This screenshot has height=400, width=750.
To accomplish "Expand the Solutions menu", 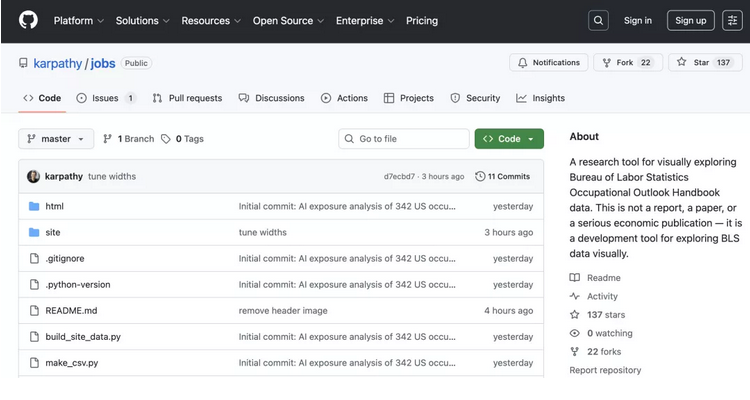I will [142, 21].
